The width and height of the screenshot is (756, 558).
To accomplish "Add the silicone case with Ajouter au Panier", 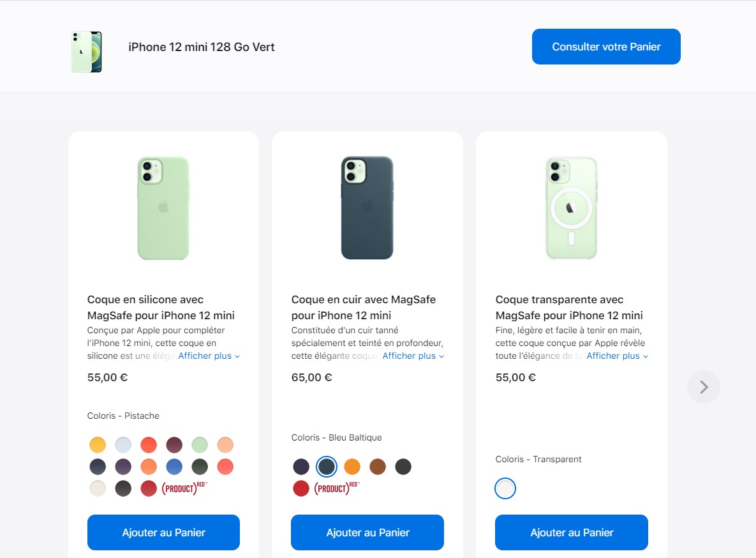I will (x=163, y=532).
